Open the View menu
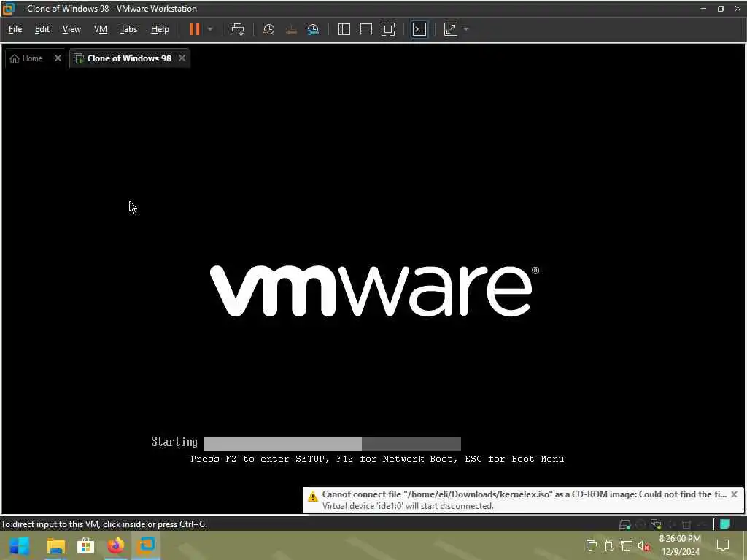747x560 pixels. click(71, 29)
